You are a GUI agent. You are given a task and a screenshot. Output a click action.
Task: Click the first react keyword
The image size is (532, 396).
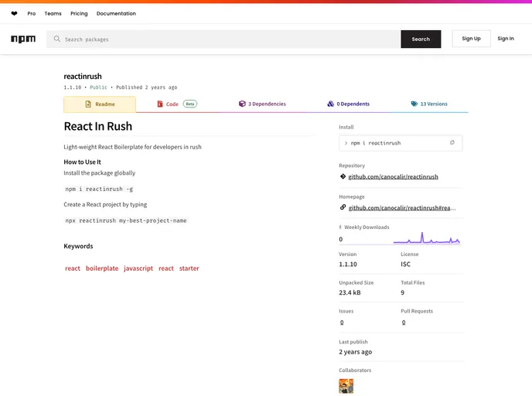click(x=73, y=268)
